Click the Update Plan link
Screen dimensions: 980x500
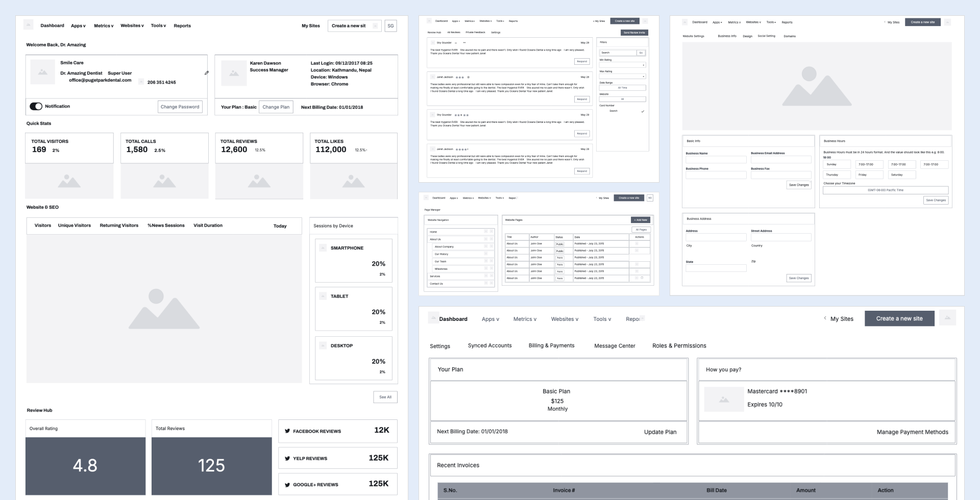(x=660, y=432)
